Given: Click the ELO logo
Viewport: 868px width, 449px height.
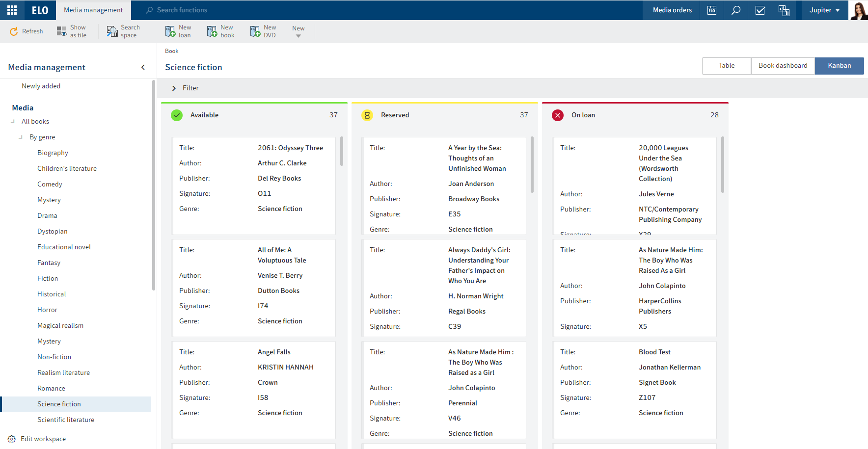Looking at the screenshot, I should (40, 10).
